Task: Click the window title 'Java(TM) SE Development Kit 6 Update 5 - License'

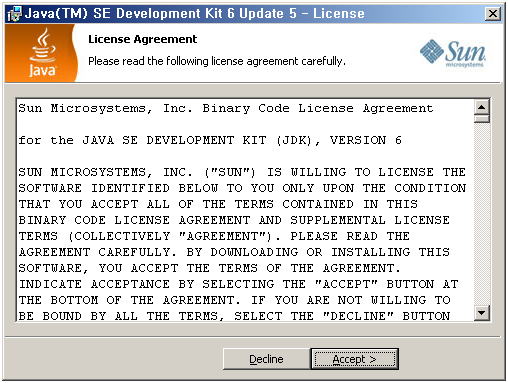Action: (195, 14)
